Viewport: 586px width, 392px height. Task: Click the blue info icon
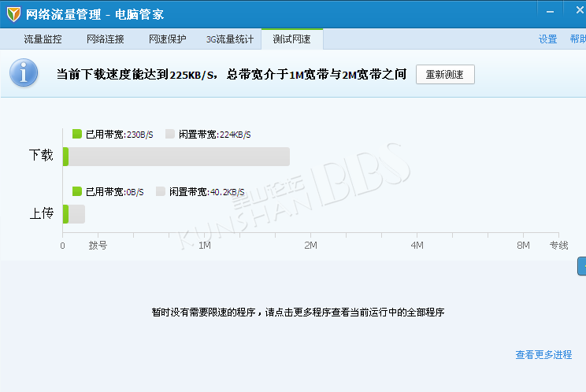point(24,72)
